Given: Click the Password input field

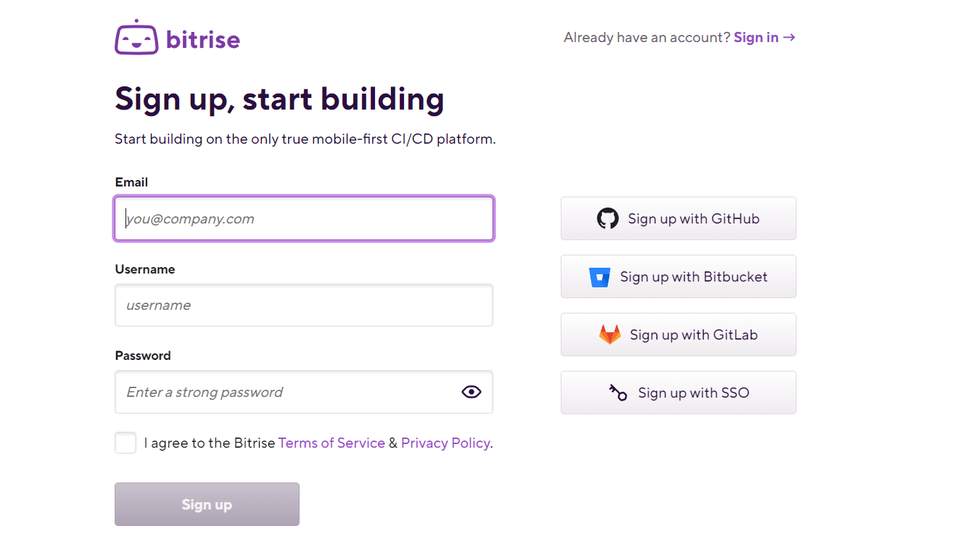Looking at the screenshot, I should click(x=287, y=392).
